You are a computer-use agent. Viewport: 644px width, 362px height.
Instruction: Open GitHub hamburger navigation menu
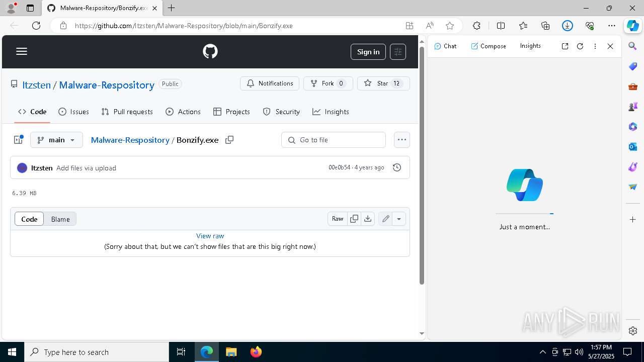pos(22,51)
